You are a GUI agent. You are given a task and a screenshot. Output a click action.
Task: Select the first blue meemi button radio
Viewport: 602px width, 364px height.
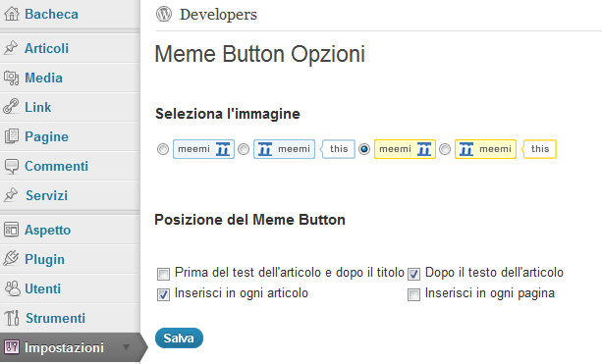163,149
